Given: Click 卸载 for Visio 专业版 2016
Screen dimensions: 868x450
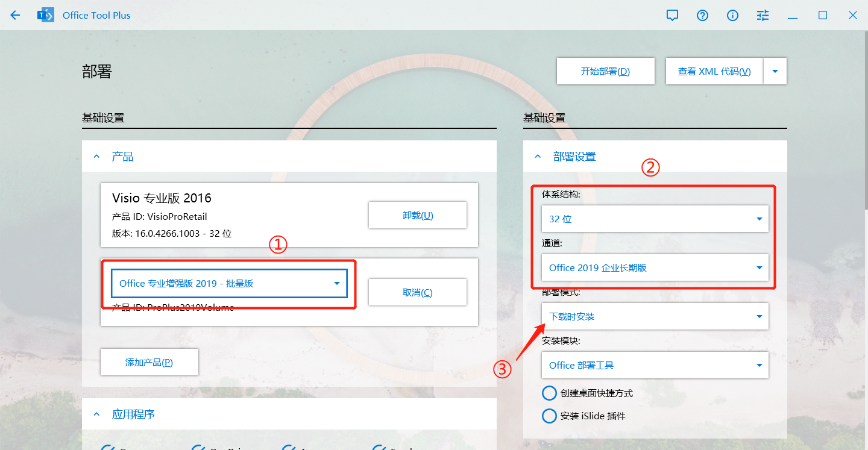Looking at the screenshot, I should pyautogui.click(x=417, y=215).
